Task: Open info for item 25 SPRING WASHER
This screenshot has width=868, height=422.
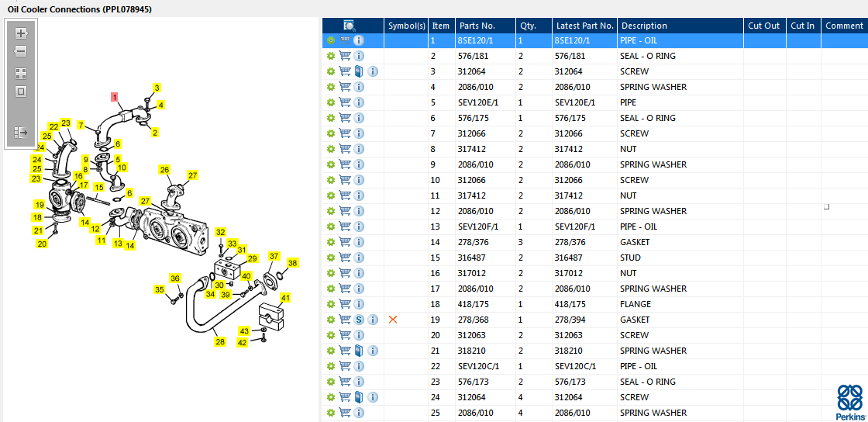Action: (x=359, y=413)
